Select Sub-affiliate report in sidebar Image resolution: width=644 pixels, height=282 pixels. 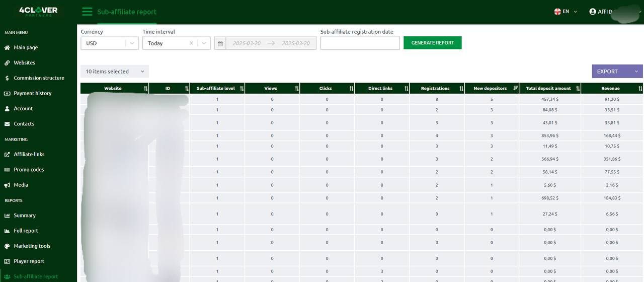pyautogui.click(x=36, y=276)
